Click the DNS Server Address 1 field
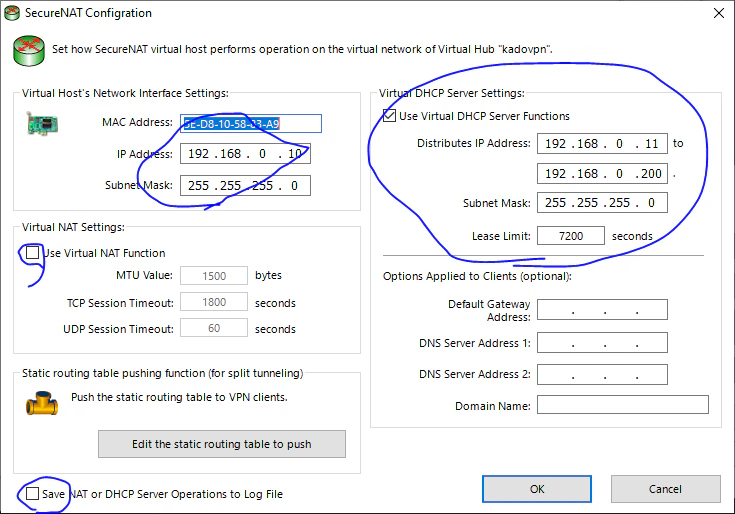Screen dimensions: 735x514 [602, 343]
